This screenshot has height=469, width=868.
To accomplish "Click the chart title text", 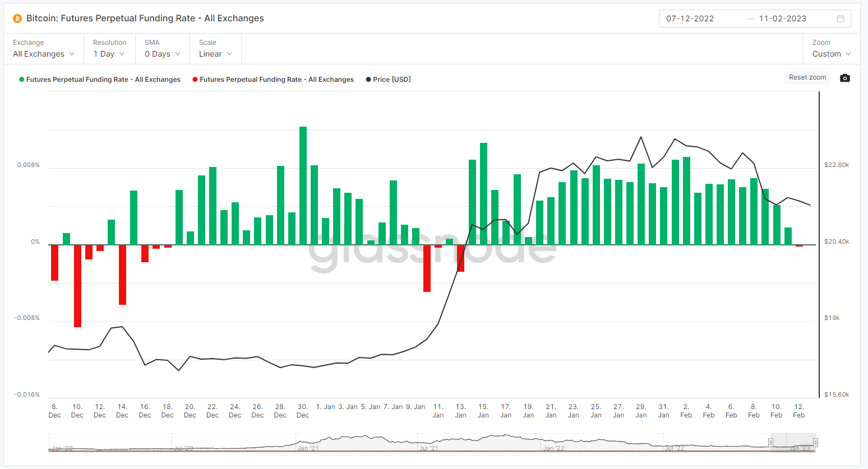I will click(145, 18).
